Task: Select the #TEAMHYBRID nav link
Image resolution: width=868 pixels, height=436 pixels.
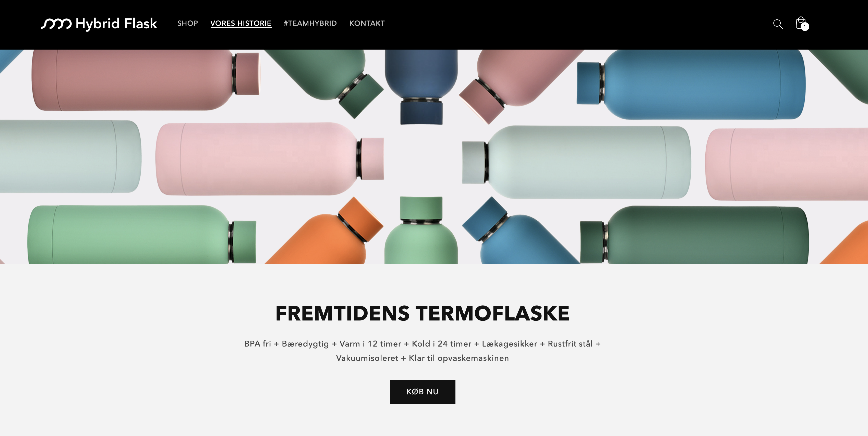Action: point(310,23)
